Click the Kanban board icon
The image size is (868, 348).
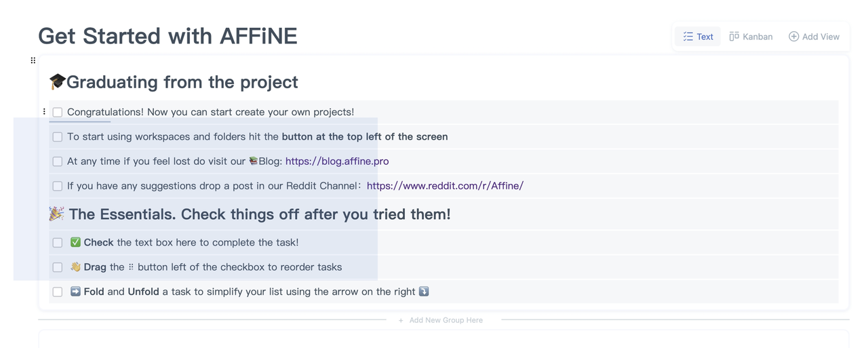pos(734,37)
